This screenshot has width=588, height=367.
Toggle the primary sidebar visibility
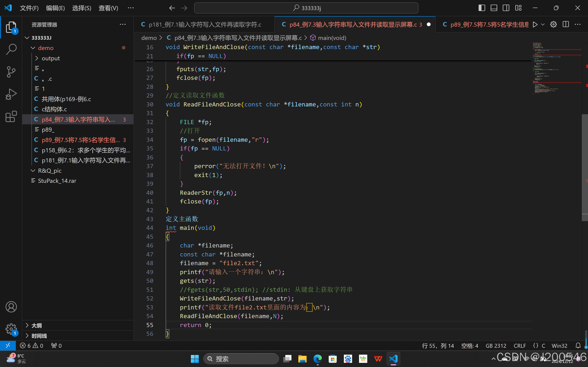click(x=482, y=8)
